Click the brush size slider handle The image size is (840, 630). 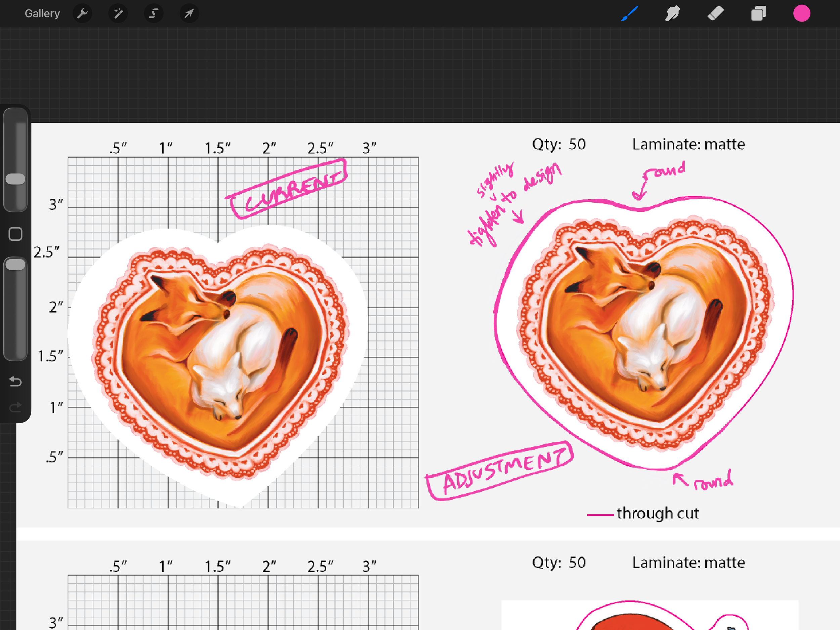coord(15,179)
